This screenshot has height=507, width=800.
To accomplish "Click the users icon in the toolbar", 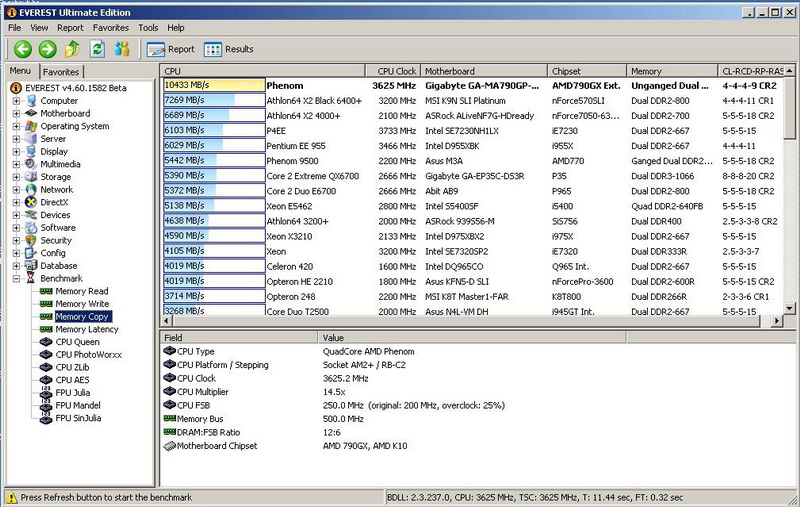I will pyautogui.click(x=122, y=49).
